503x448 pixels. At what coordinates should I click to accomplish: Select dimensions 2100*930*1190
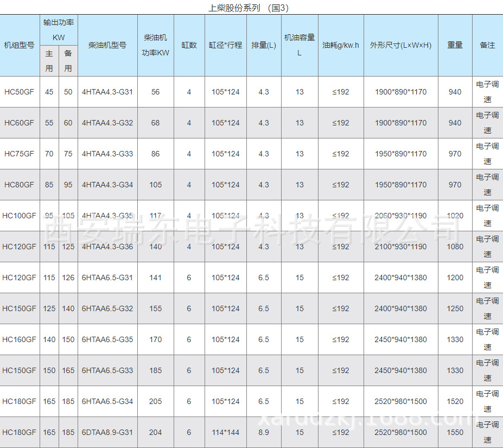(x=400, y=247)
